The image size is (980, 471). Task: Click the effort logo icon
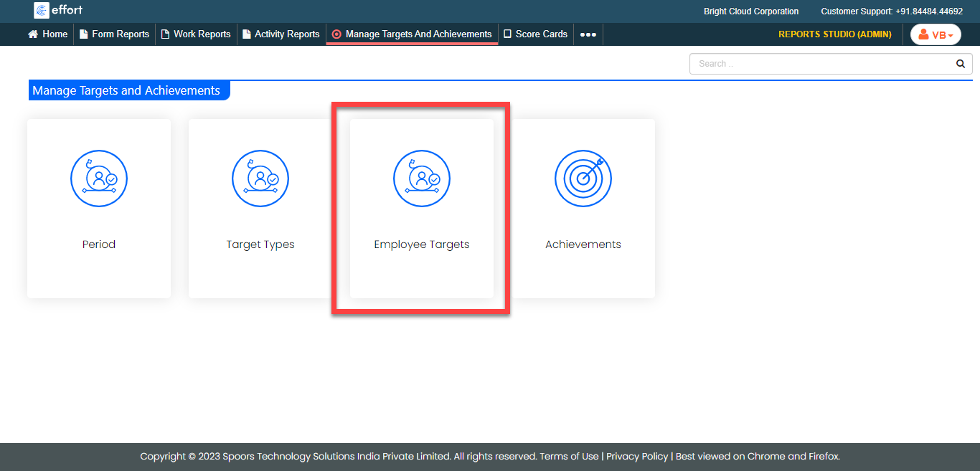tap(42, 11)
